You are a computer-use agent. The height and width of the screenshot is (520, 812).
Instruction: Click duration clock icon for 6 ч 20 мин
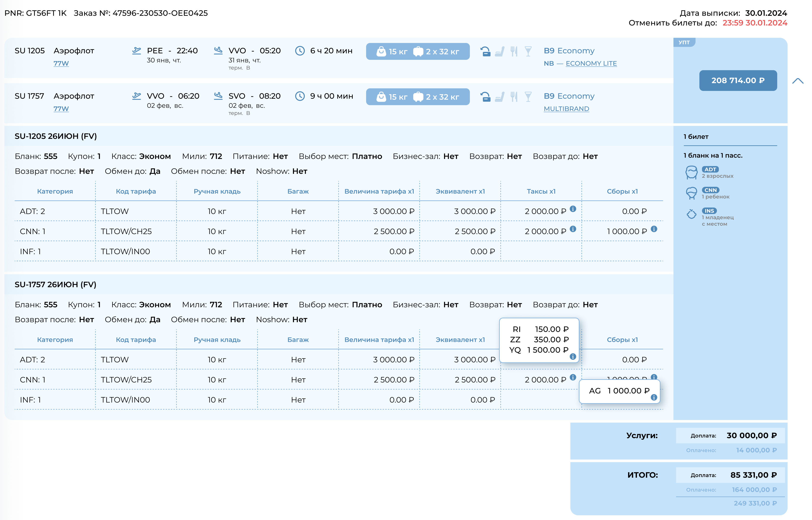(x=300, y=51)
